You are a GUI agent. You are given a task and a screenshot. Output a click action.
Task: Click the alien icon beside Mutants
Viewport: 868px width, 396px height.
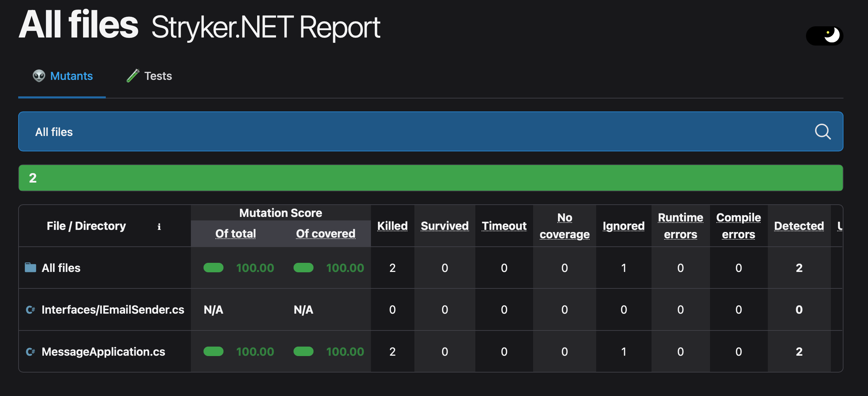39,76
